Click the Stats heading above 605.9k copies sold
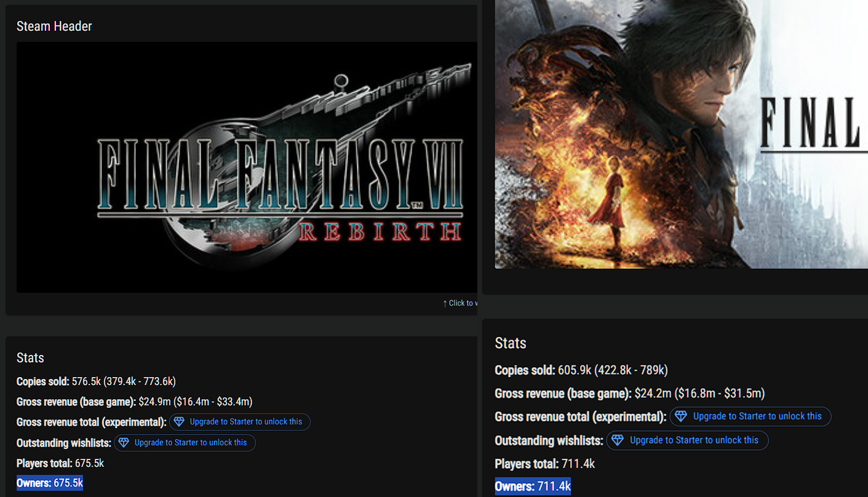The height and width of the screenshot is (497, 868). tap(511, 343)
